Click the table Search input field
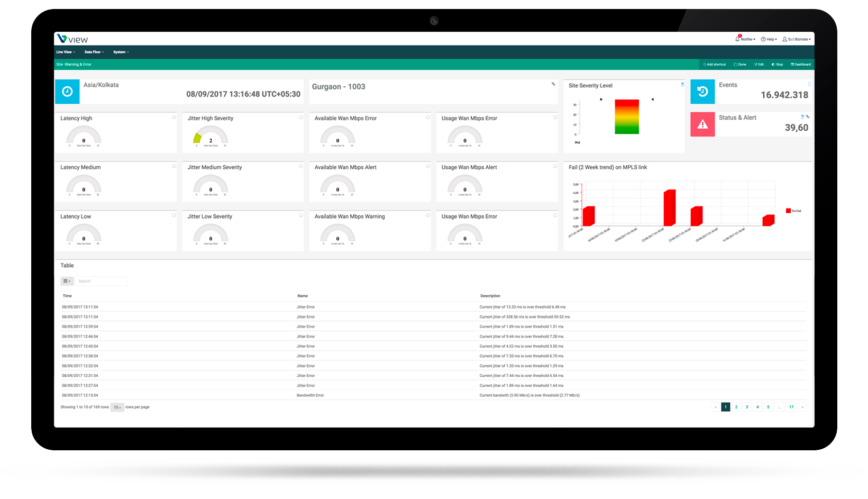868x499 pixels. click(101, 281)
